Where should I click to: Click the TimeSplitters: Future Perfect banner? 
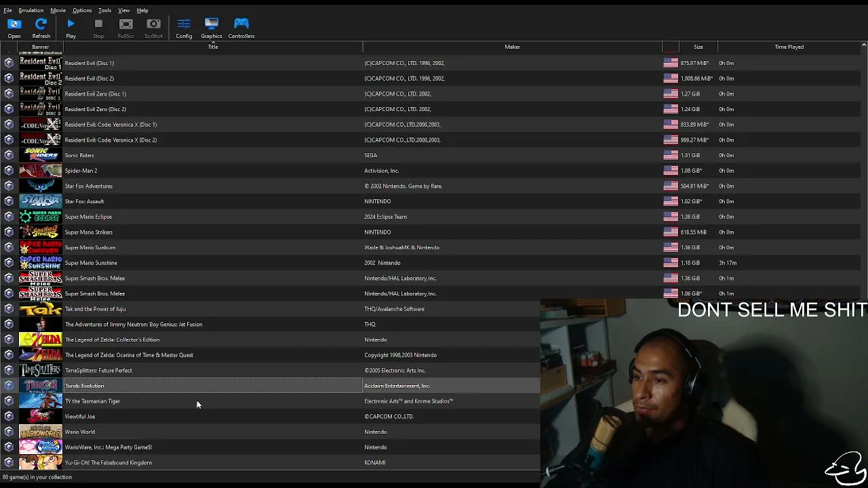[x=41, y=370]
